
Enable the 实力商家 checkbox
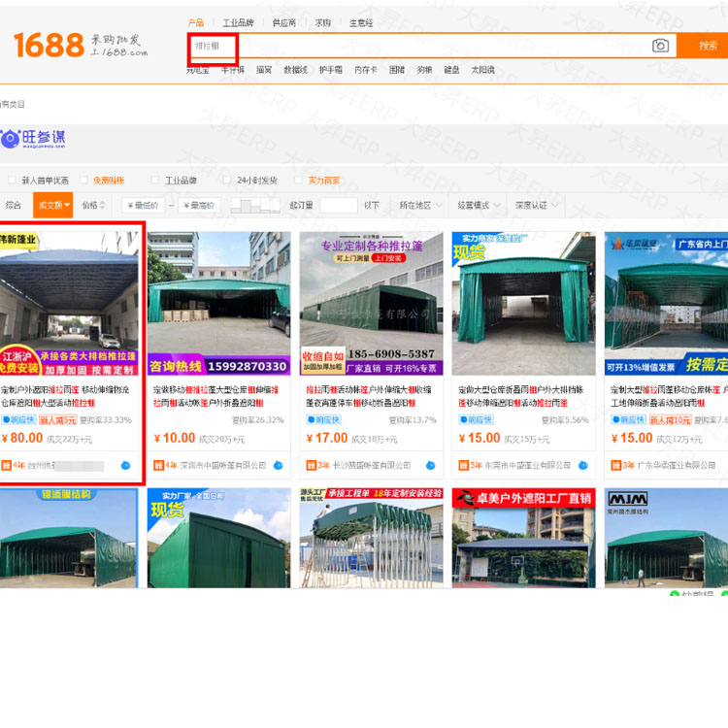(299, 181)
